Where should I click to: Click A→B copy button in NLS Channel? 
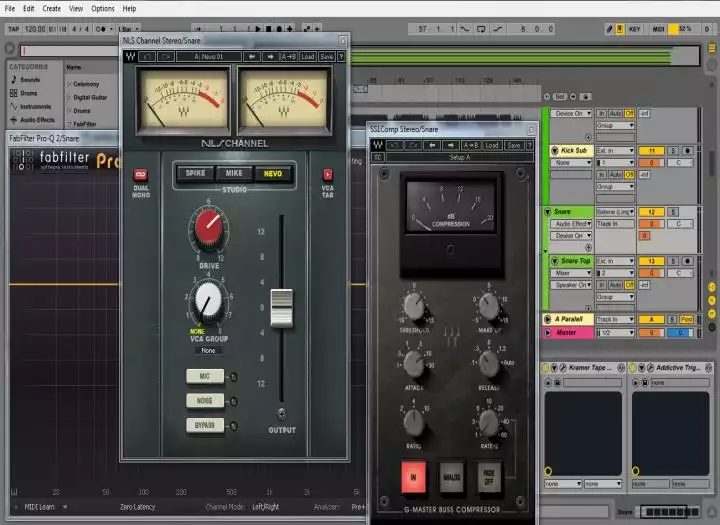point(289,56)
